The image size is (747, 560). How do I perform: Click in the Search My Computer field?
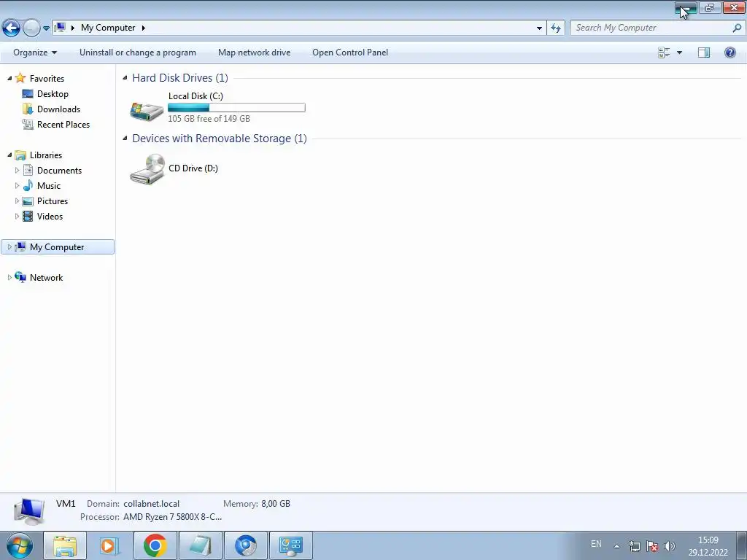click(652, 28)
